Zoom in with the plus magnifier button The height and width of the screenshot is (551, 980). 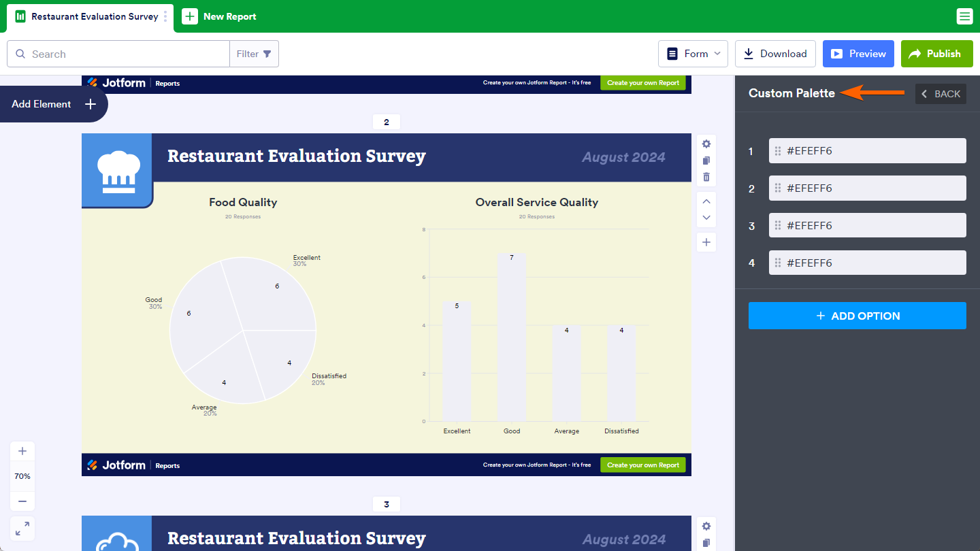[x=22, y=451]
